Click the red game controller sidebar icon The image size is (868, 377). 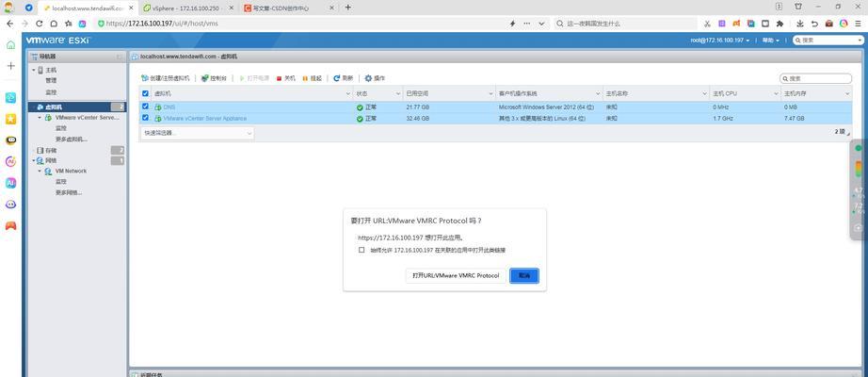(10, 225)
